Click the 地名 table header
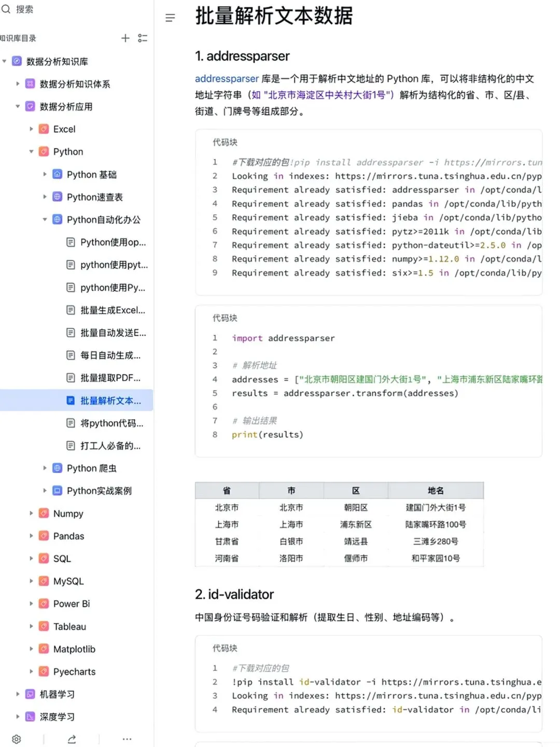This screenshot has width=560, height=747. pyautogui.click(x=436, y=490)
